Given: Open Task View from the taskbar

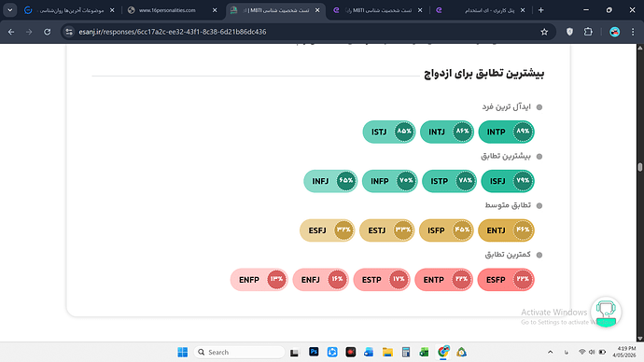Looking at the screenshot, I should (294, 352).
